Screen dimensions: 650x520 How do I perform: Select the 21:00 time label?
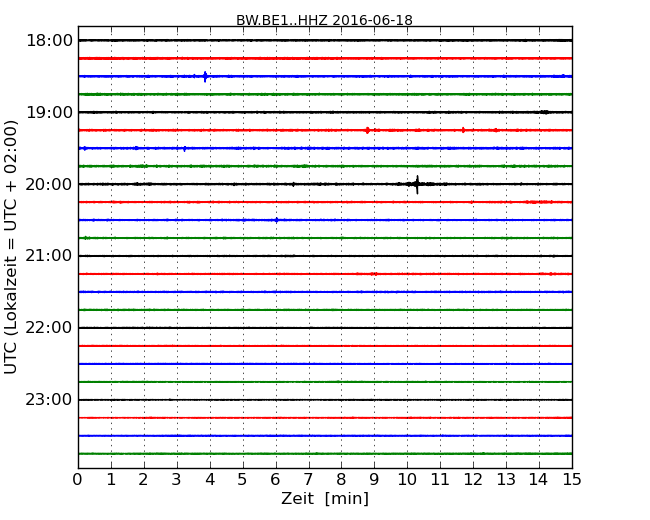[x=49, y=256]
